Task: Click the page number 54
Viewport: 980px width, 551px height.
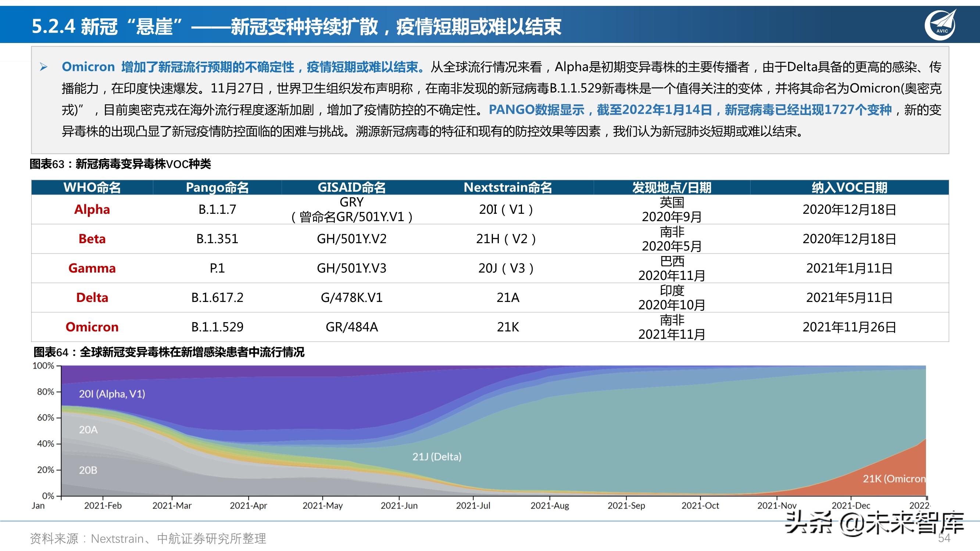Action: [x=944, y=538]
